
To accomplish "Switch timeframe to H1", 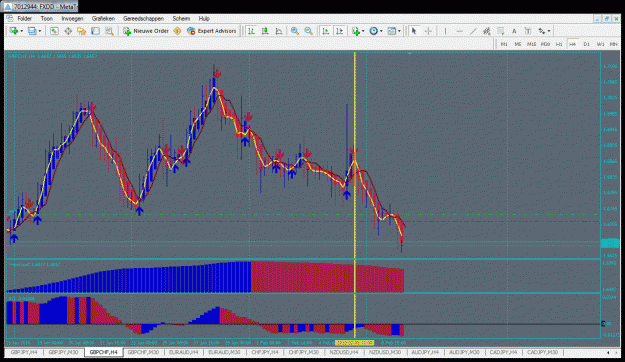I will (559, 44).
